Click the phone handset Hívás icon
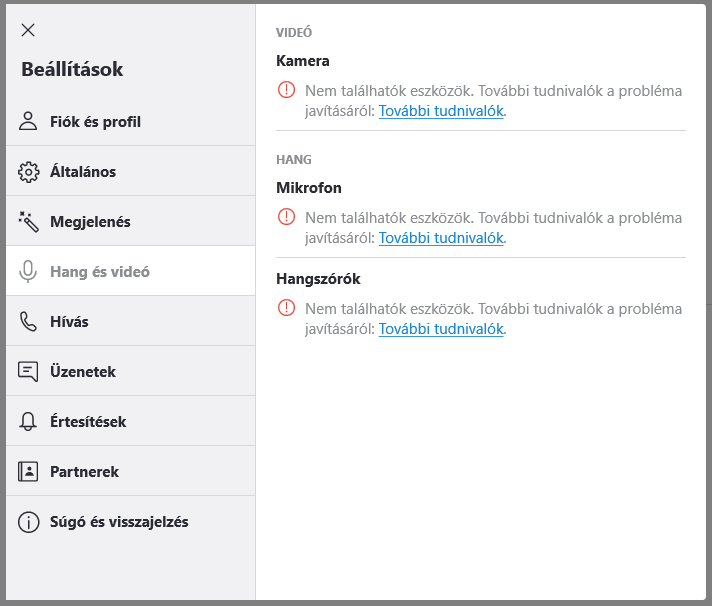Screen dimensions: 712x606 pos(28,321)
